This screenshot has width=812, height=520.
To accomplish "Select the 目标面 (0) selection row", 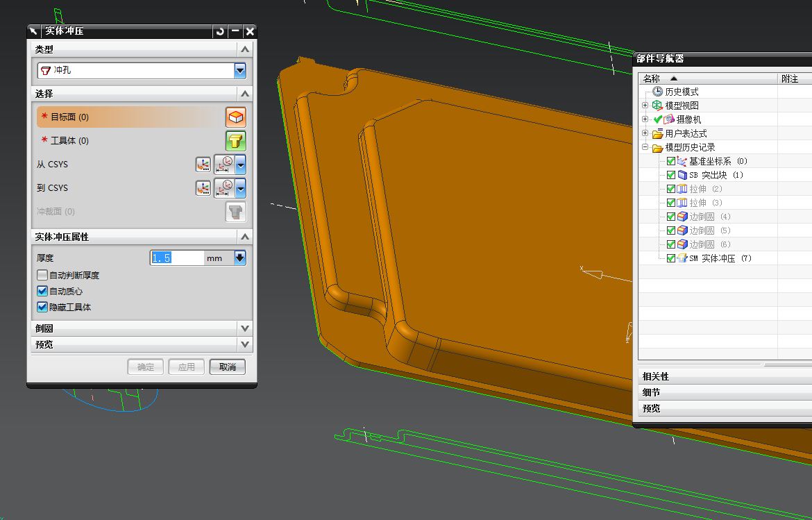I will pyautogui.click(x=130, y=117).
